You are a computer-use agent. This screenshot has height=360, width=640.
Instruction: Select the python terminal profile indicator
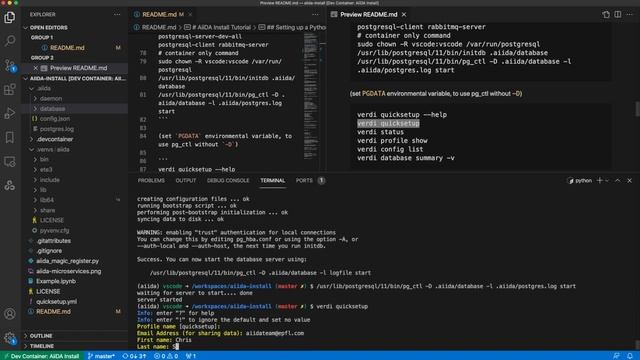click(x=580, y=180)
